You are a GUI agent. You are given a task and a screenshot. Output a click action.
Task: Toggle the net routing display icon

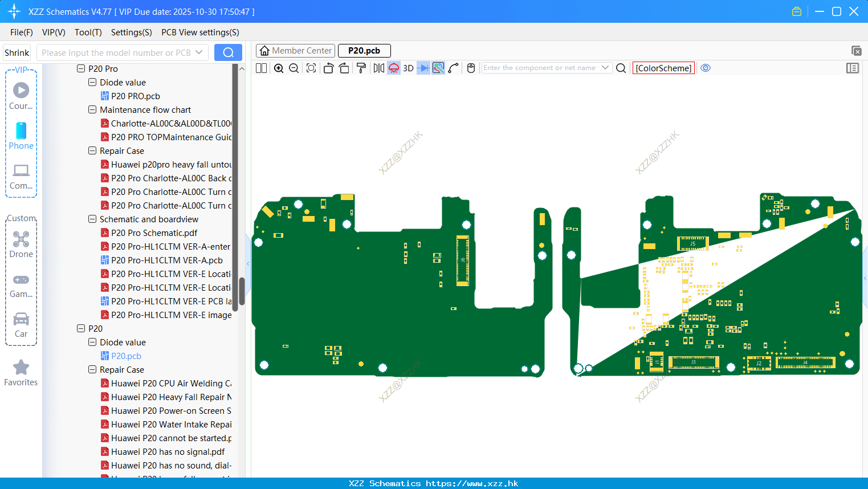[x=438, y=68]
